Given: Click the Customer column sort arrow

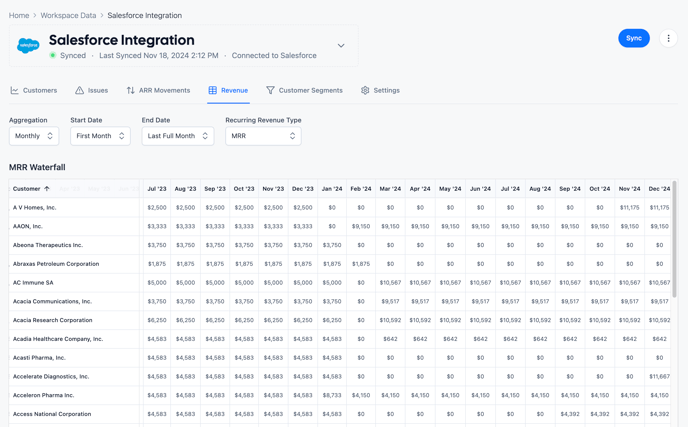Looking at the screenshot, I should (47, 189).
